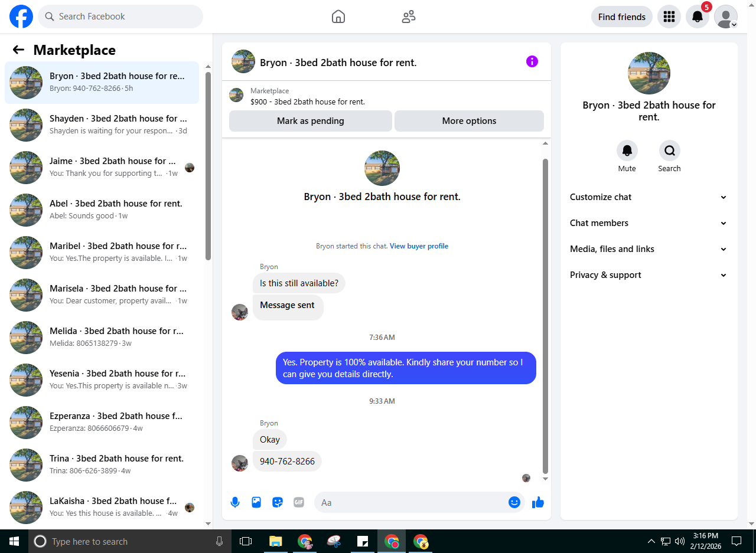This screenshot has height=553, width=756.
Task: Attach a photo with the image icon
Action: (x=256, y=502)
